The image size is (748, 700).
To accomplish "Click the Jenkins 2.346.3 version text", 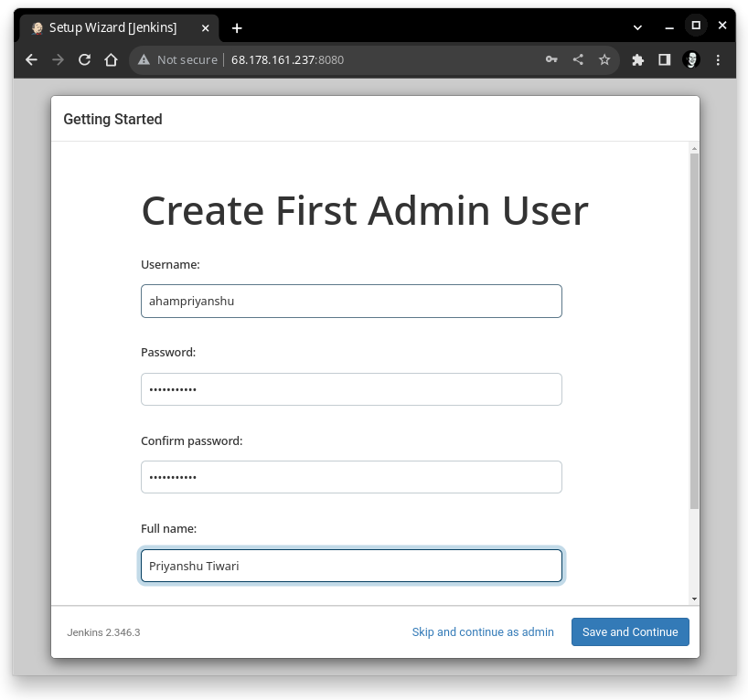I will click(103, 632).
